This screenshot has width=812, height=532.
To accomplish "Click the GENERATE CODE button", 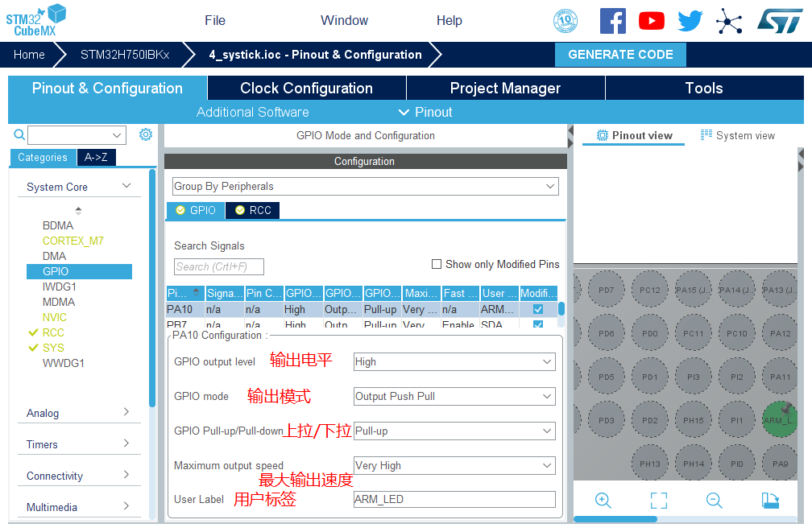I will (620, 55).
